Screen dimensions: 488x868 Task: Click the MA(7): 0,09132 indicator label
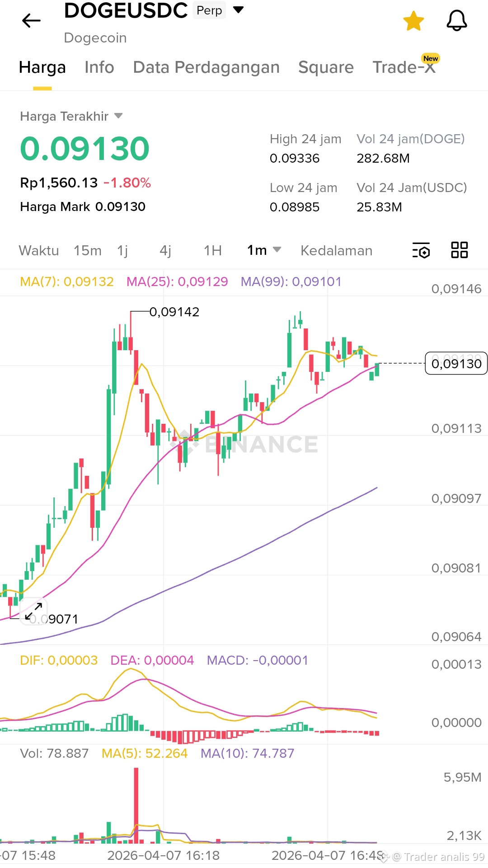67,282
